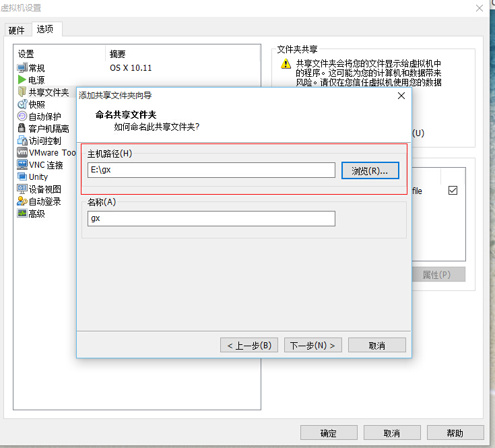Select the 自动登录 settings row
This screenshot has width=495, height=448.
(x=46, y=201)
